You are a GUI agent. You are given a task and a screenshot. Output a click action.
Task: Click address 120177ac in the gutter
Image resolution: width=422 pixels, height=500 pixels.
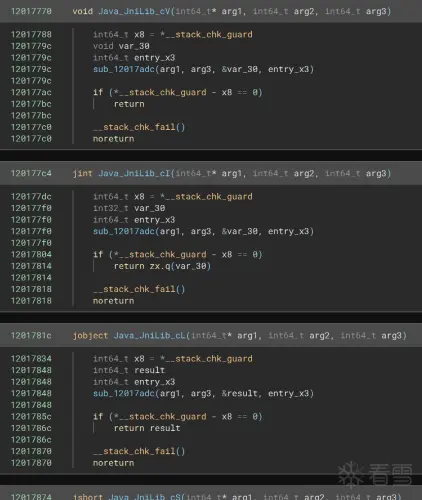(x=31, y=92)
